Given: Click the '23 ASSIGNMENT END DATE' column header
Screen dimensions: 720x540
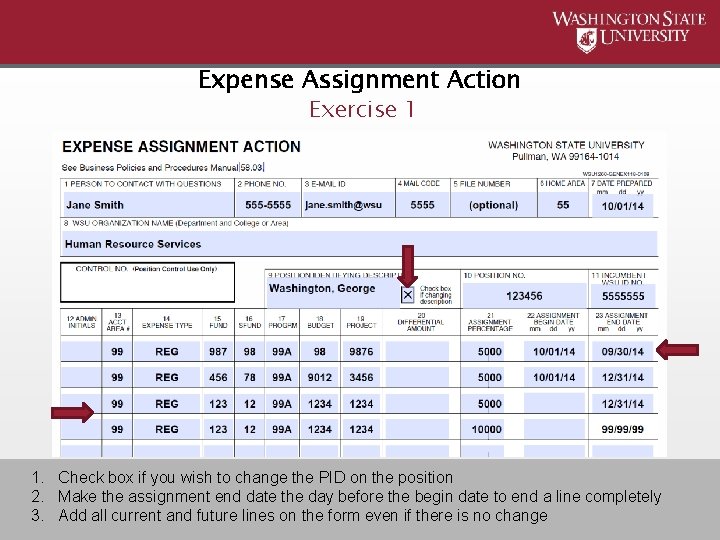Looking at the screenshot, I should [x=621, y=322].
